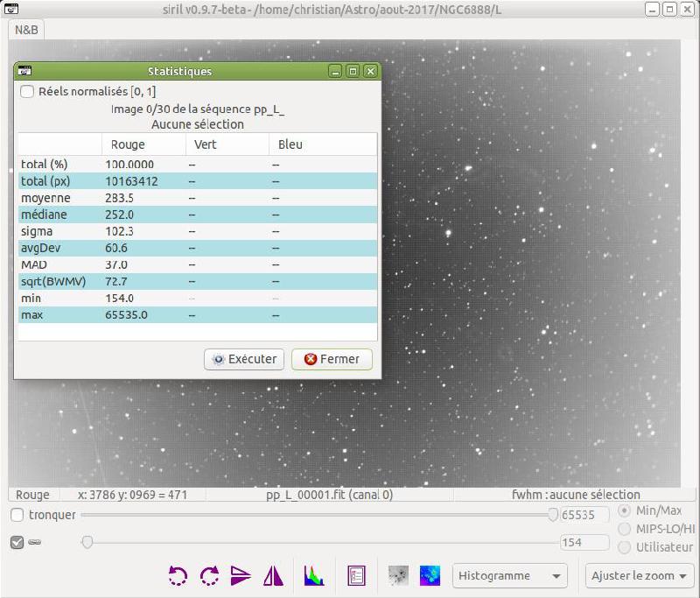Click the Fermer button
700x598 pixels.
(332, 359)
